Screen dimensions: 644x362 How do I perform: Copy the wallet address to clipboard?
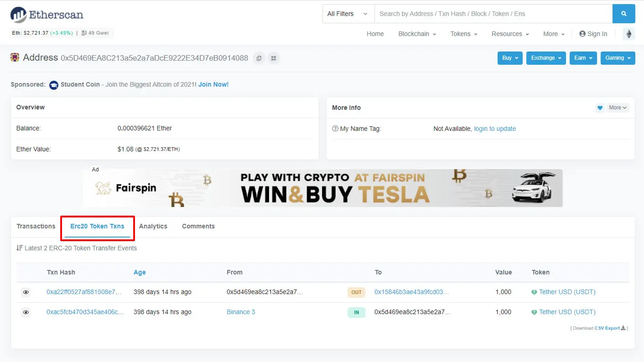click(x=259, y=58)
